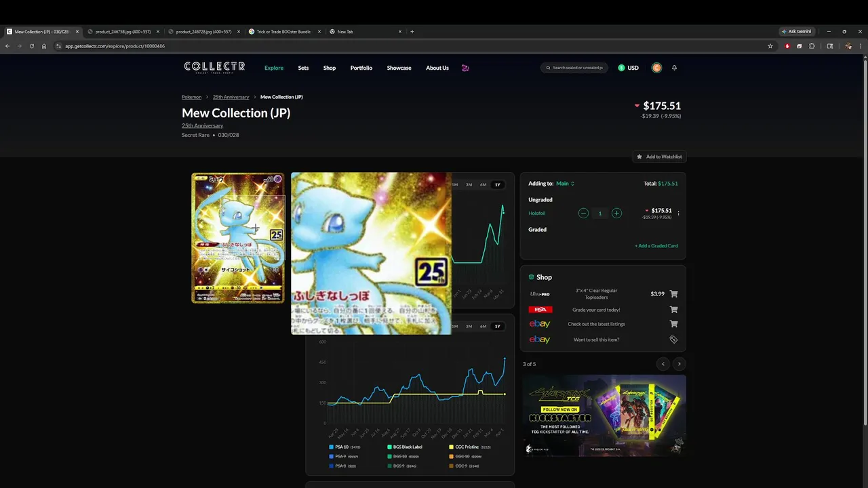Toggle the BGS 9 legend series
The width and height of the screenshot is (868, 488).
[x=402, y=466]
